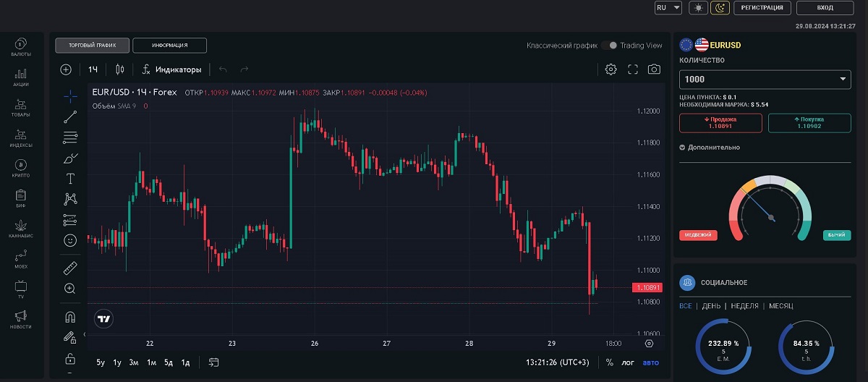The image size is (868, 382).
Task: Toggle Классический график / Trading View switch
Action: pos(609,46)
